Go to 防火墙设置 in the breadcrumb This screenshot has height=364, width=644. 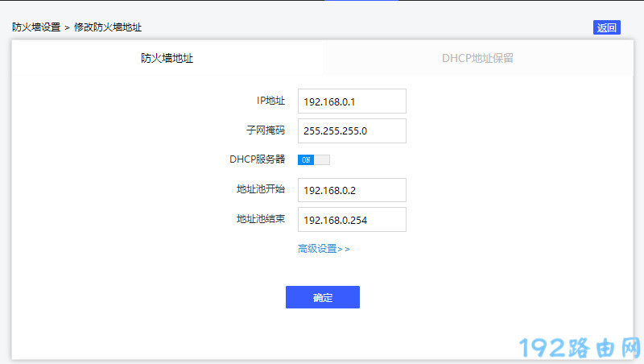coord(36,27)
